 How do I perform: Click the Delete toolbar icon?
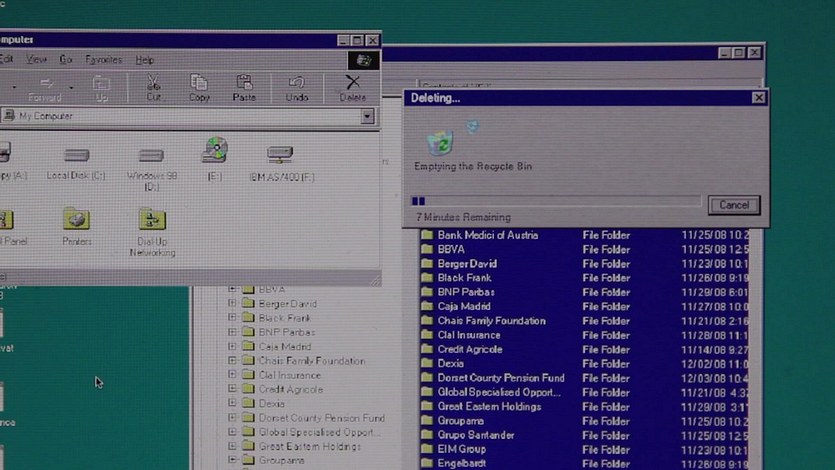(352, 87)
